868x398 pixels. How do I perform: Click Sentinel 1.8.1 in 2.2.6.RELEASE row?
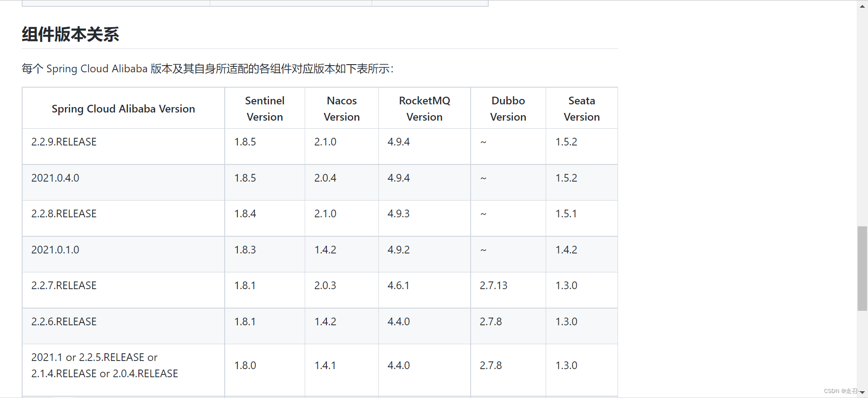(x=245, y=322)
